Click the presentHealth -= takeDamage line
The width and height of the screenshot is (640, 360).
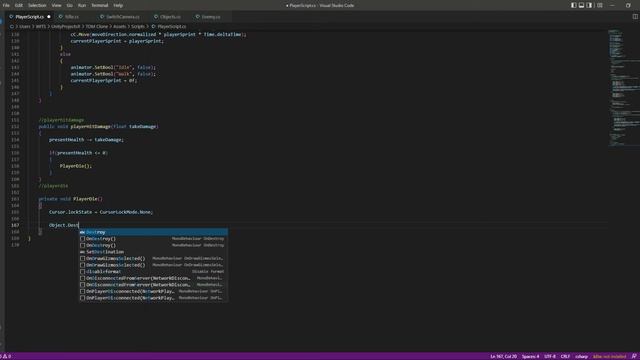(86, 140)
